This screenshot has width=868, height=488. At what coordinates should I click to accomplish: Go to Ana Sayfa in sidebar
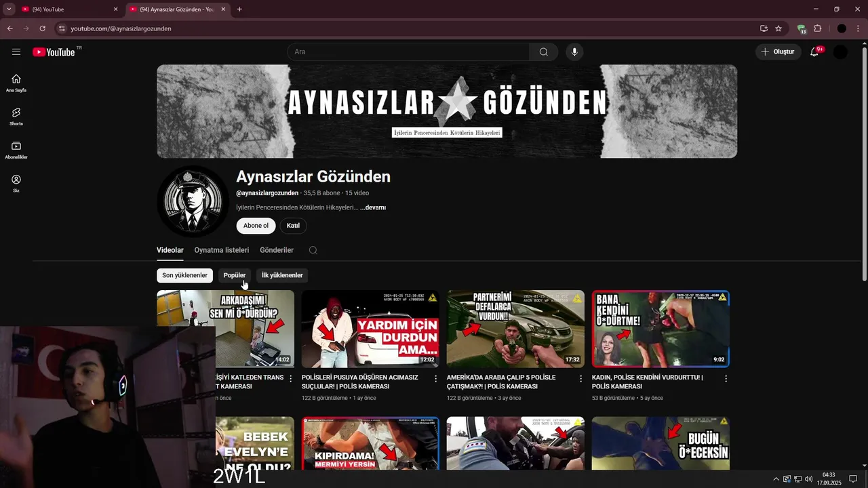tap(16, 83)
